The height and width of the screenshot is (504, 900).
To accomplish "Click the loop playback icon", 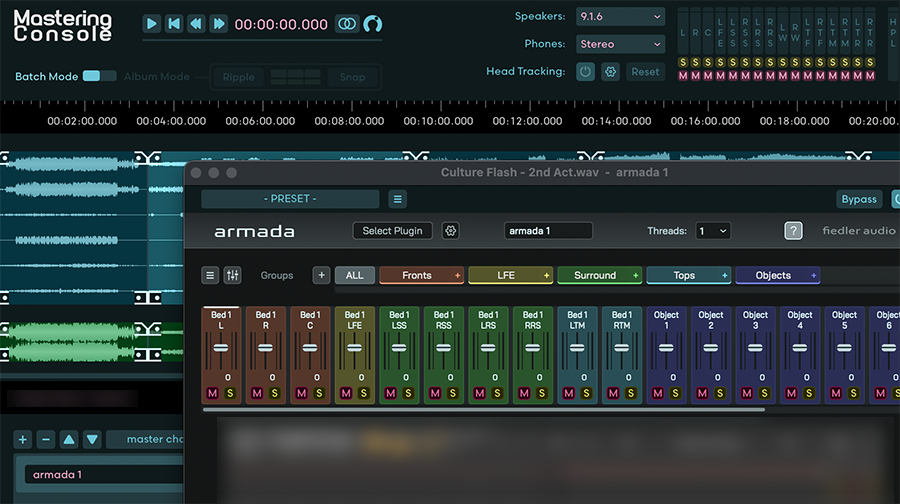I will click(x=347, y=24).
